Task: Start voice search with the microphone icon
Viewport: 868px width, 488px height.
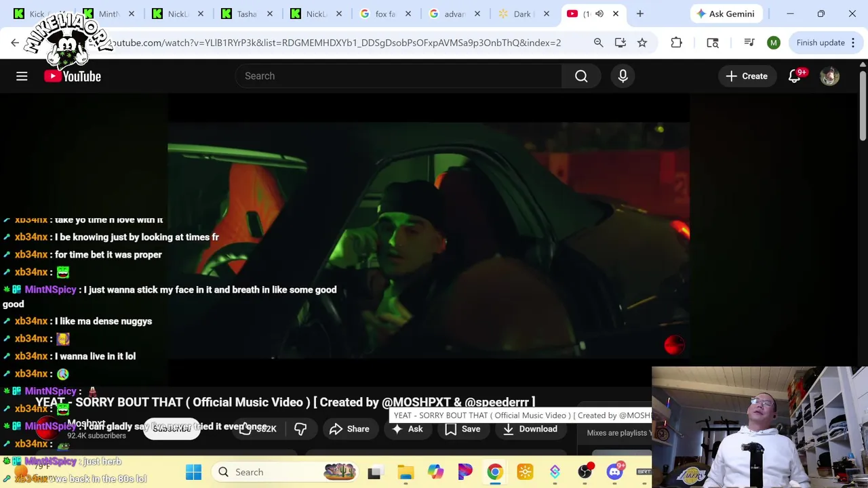Action: [x=623, y=76]
